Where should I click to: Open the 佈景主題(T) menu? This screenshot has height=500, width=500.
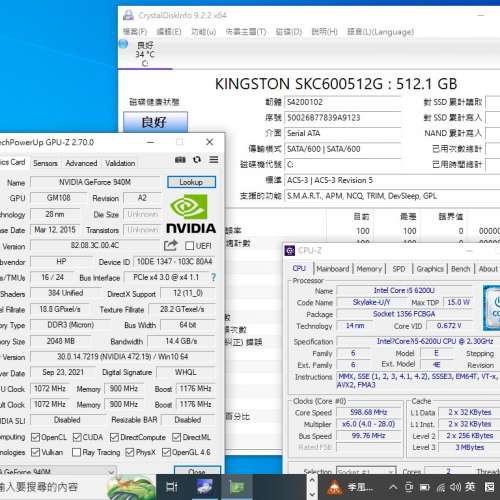pos(246,32)
